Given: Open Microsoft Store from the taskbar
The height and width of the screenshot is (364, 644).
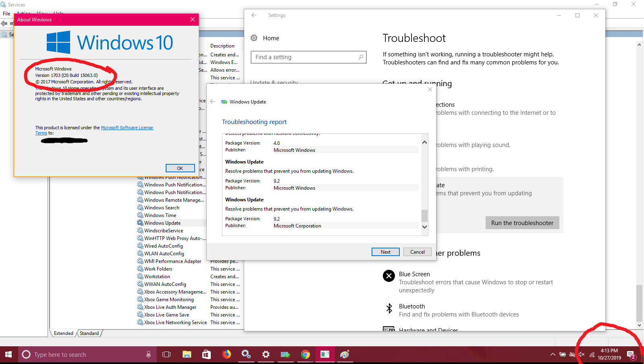Looking at the screenshot, I should coord(206,354).
